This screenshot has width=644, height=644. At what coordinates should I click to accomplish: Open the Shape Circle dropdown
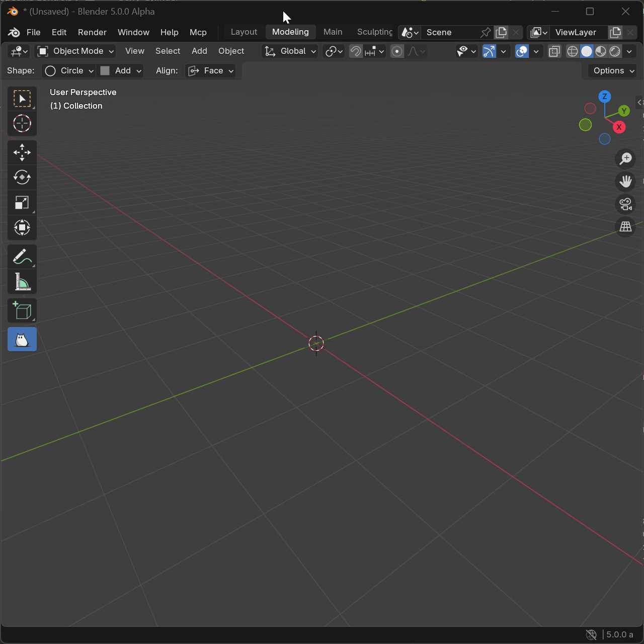pyautogui.click(x=69, y=71)
